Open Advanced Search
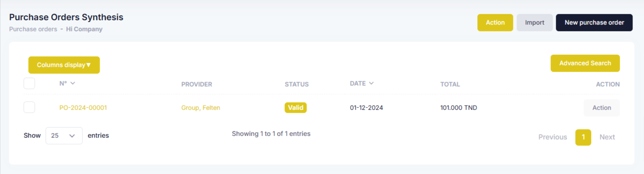 (585, 63)
